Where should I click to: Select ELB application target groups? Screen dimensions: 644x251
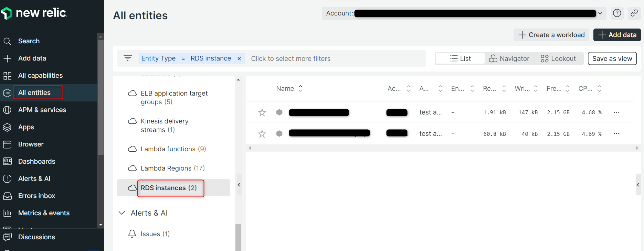173,98
